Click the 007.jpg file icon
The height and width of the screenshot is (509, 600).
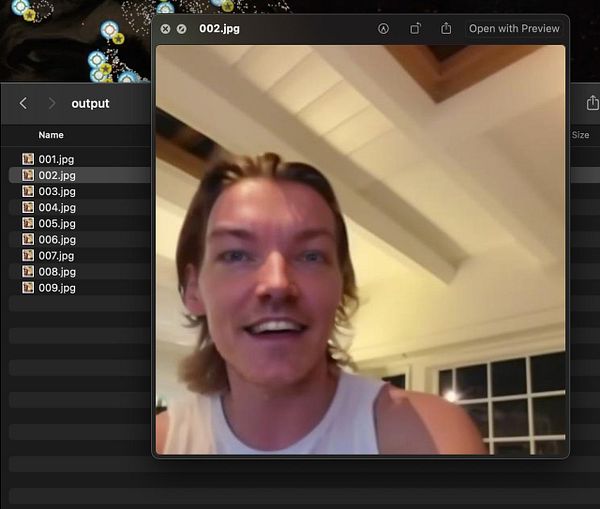28,255
